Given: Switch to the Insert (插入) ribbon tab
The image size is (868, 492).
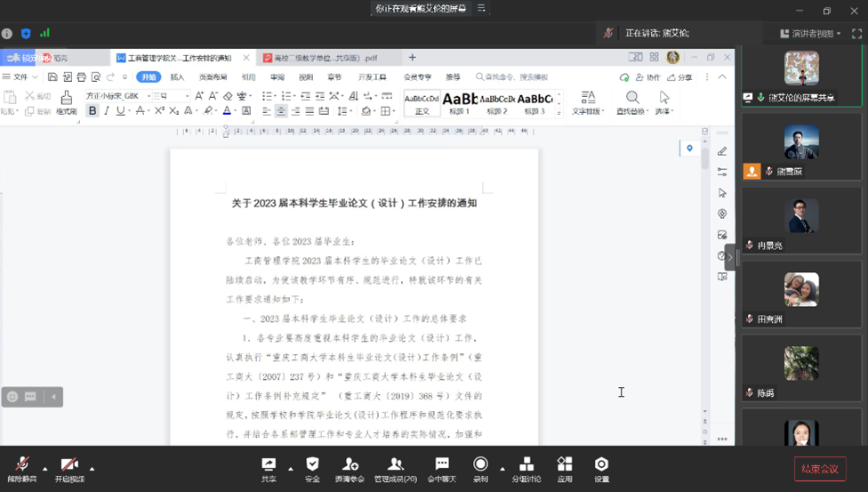Looking at the screenshot, I should pyautogui.click(x=177, y=77).
